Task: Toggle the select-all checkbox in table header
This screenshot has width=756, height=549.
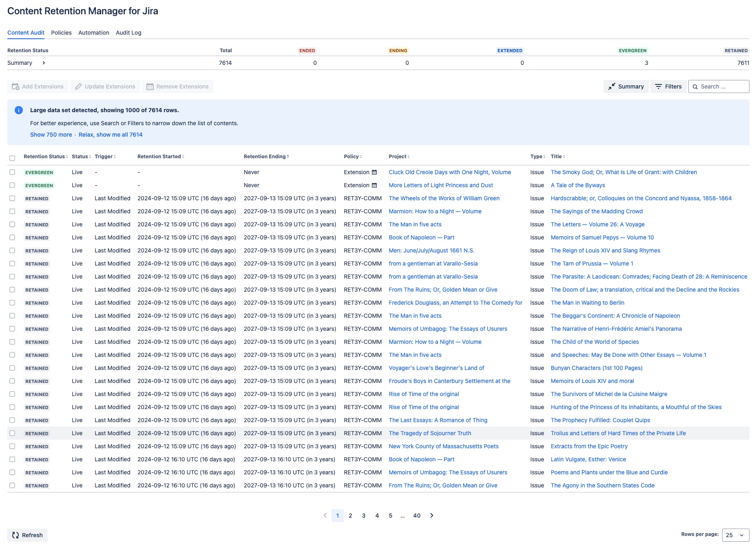Action: pos(12,158)
